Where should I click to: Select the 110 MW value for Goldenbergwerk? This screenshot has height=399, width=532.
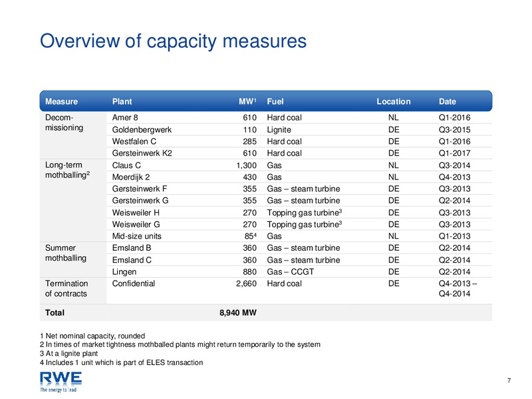pos(250,130)
